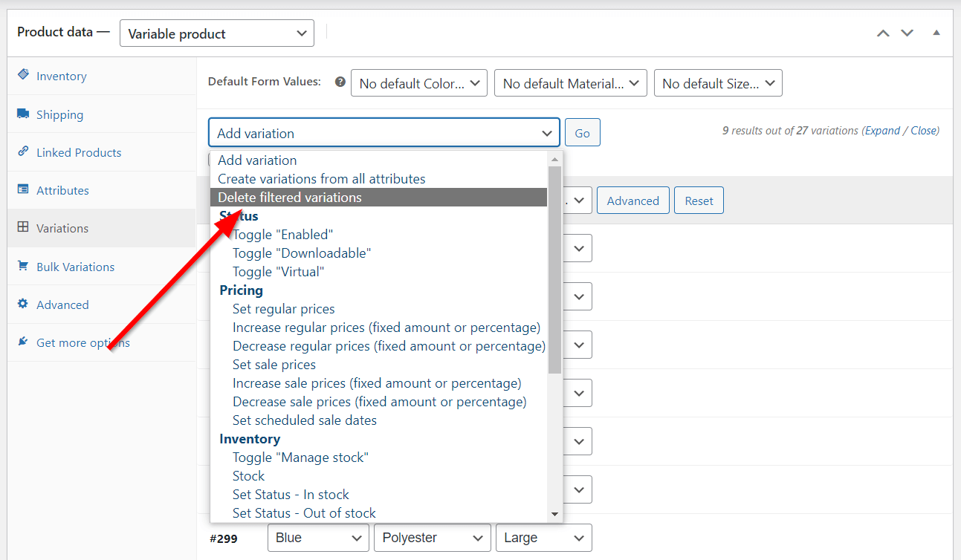Click the Linked Products chain icon
Image resolution: width=961 pixels, height=560 pixels.
pyautogui.click(x=23, y=152)
